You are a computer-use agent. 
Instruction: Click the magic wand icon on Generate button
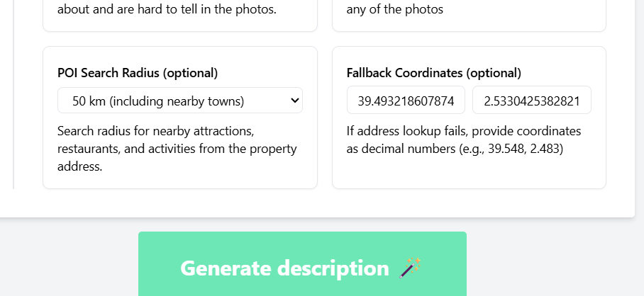pyautogui.click(x=410, y=268)
